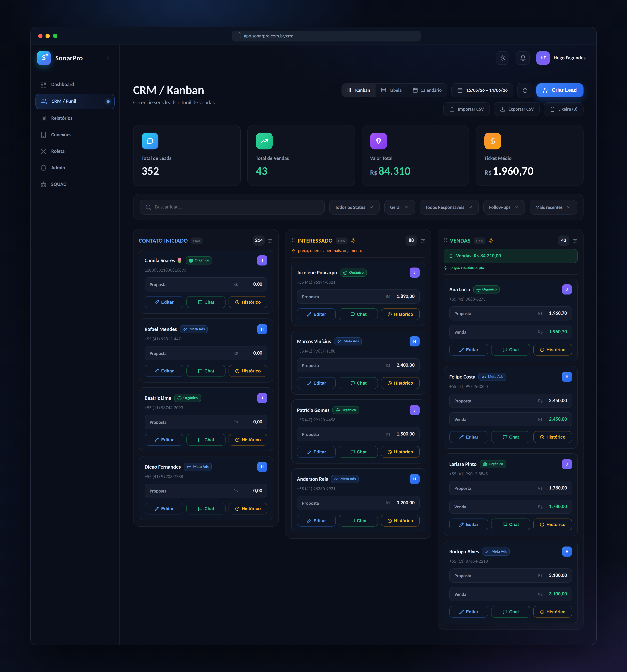Focus the Buscar lead search field
Viewport: 627px width, 672px height.
click(232, 207)
